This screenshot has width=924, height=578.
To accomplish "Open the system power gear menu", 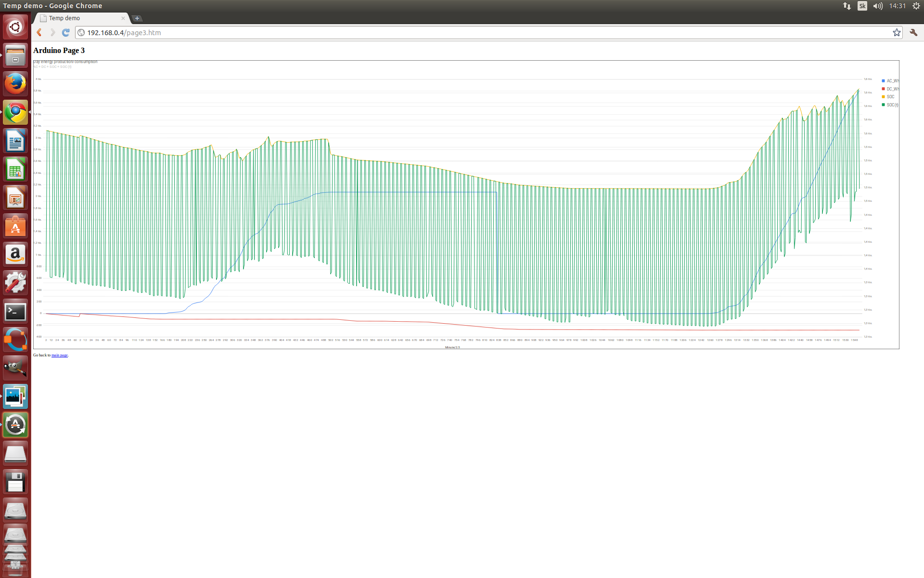I will coord(916,6).
